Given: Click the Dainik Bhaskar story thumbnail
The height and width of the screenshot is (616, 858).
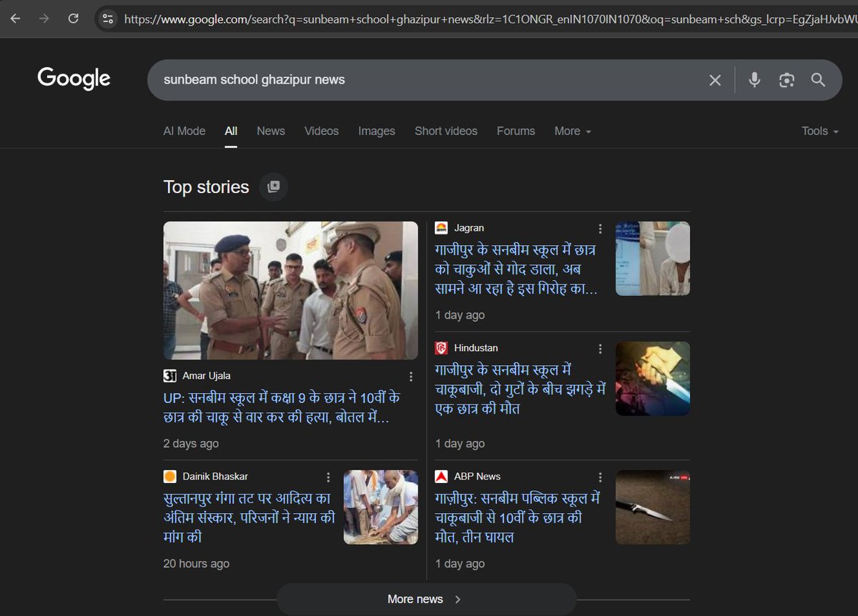Looking at the screenshot, I should tap(381, 507).
